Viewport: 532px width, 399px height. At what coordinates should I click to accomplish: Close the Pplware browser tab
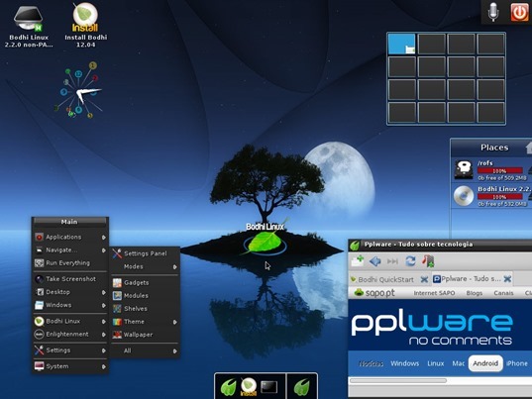tap(507, 279)
